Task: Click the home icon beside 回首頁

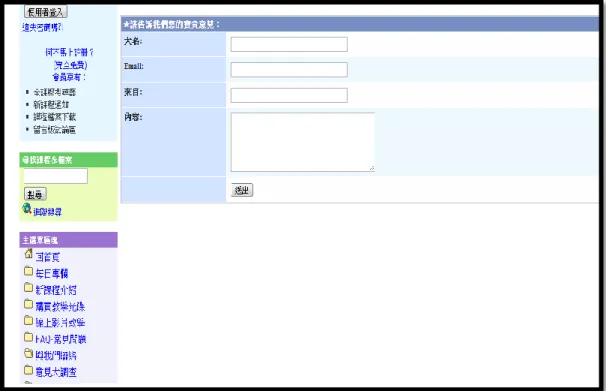Action: pos(28,253)
